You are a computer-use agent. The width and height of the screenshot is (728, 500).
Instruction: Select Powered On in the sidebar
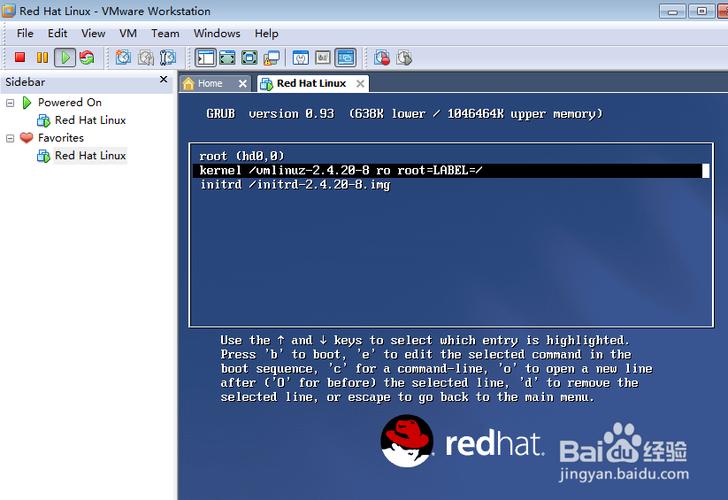pyautogui.click(x=70, y=102)
